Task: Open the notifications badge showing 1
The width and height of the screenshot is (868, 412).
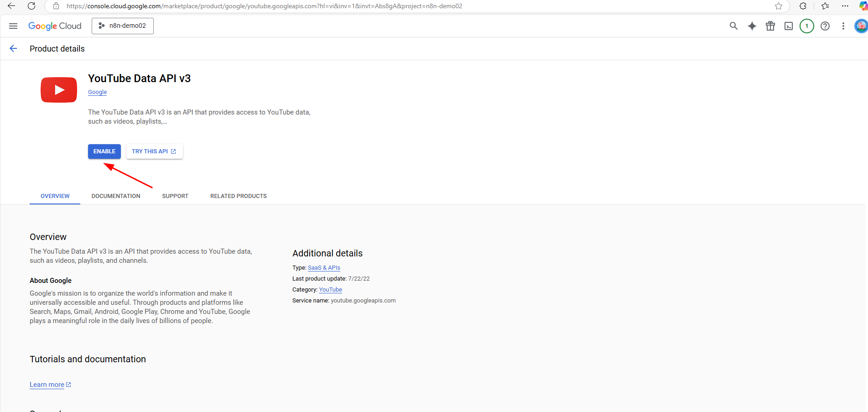Action: click(x=807, y=26)
